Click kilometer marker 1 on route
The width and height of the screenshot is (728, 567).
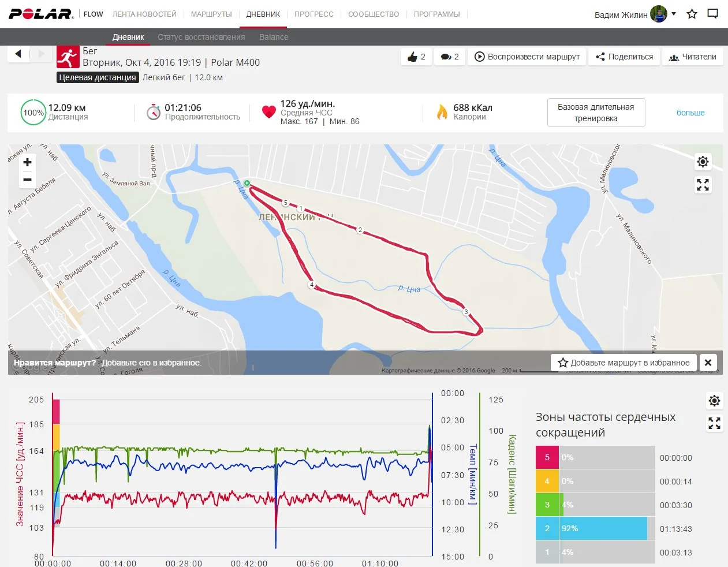point(301,209)
